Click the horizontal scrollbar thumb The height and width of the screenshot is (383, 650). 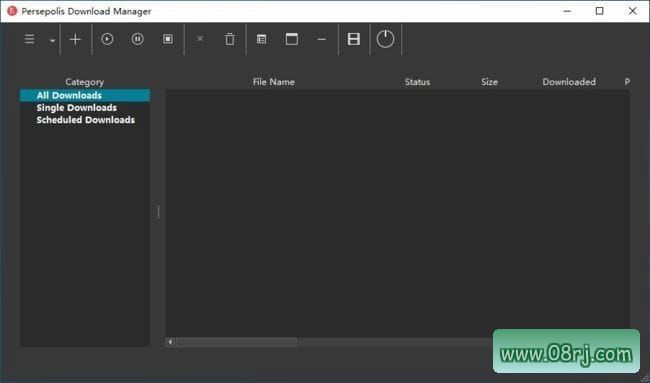tap(236, 342)
